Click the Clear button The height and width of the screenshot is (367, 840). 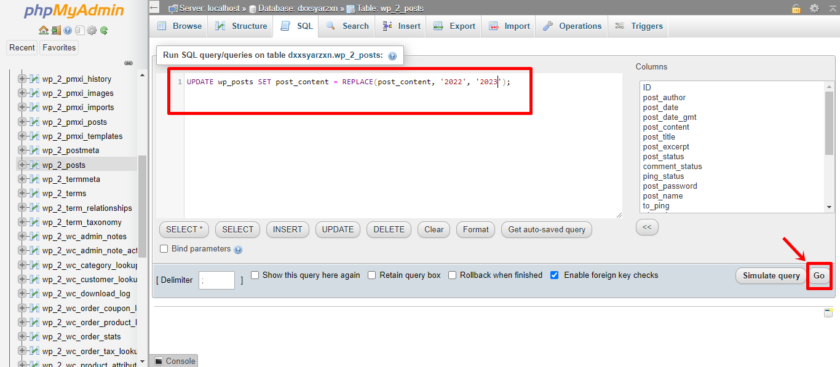pyautogui.click(x=433, y=229)
